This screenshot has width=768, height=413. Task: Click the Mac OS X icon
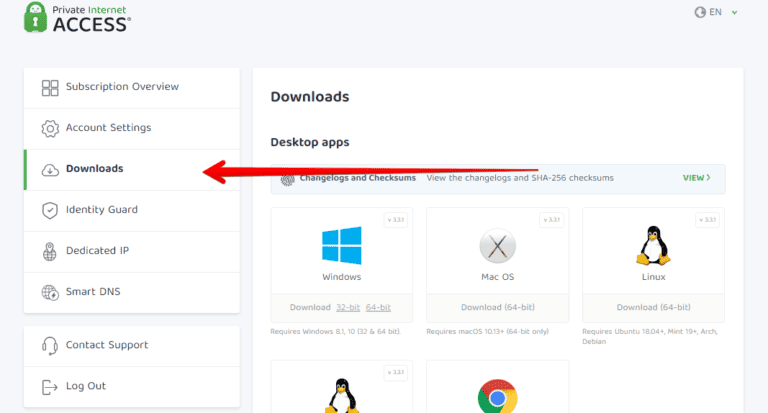pyautogui.click(x=497, y=245)
